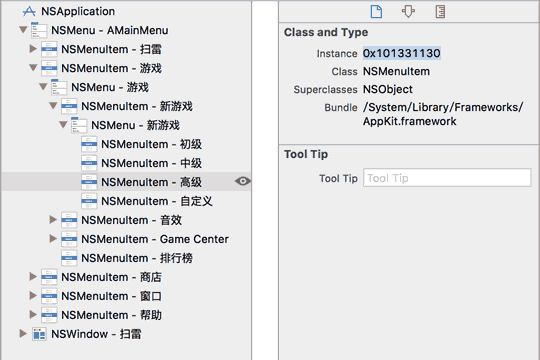Select the NSMenuItem - 音效 row
The height and width of the screenshot is (360, 540).
point(126,220)
